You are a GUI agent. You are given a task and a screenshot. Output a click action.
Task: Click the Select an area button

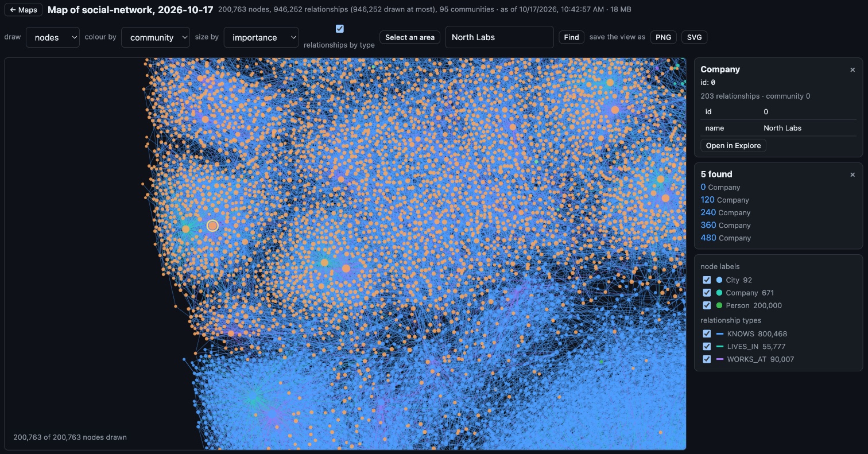pyautogui.click(x=410, y=37)
